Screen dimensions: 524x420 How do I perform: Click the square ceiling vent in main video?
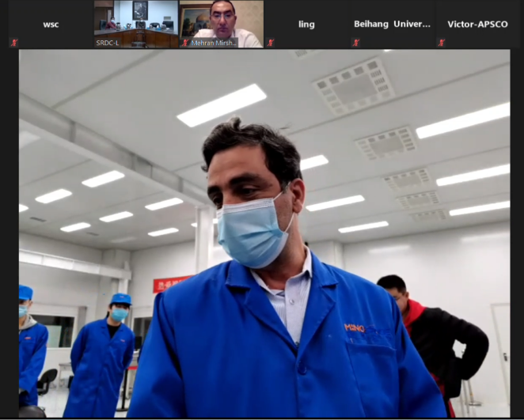[x=354, y=85]
